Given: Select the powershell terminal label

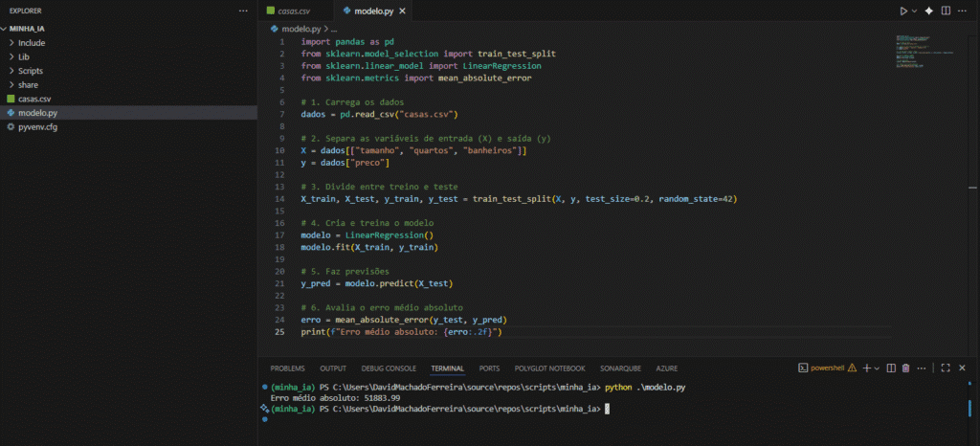Looking at the screenshot, I should tap(829, 368).
